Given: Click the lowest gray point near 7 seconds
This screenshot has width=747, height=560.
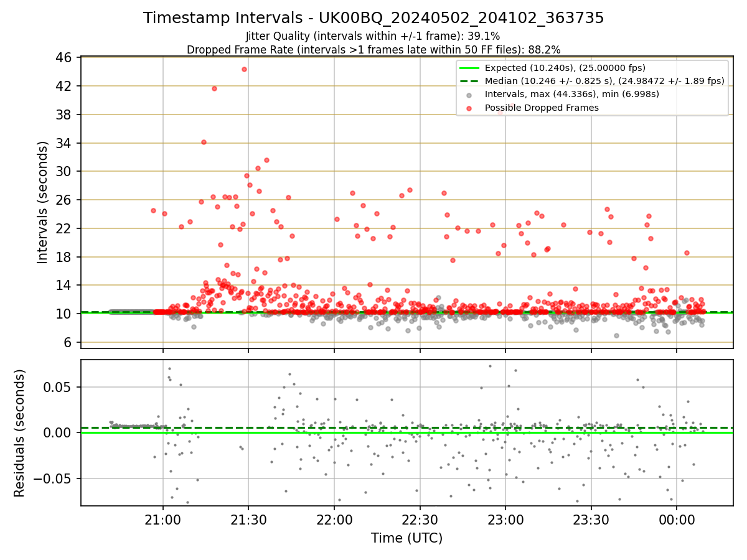Looking at the screenshot, I should (x=616, y=335).
